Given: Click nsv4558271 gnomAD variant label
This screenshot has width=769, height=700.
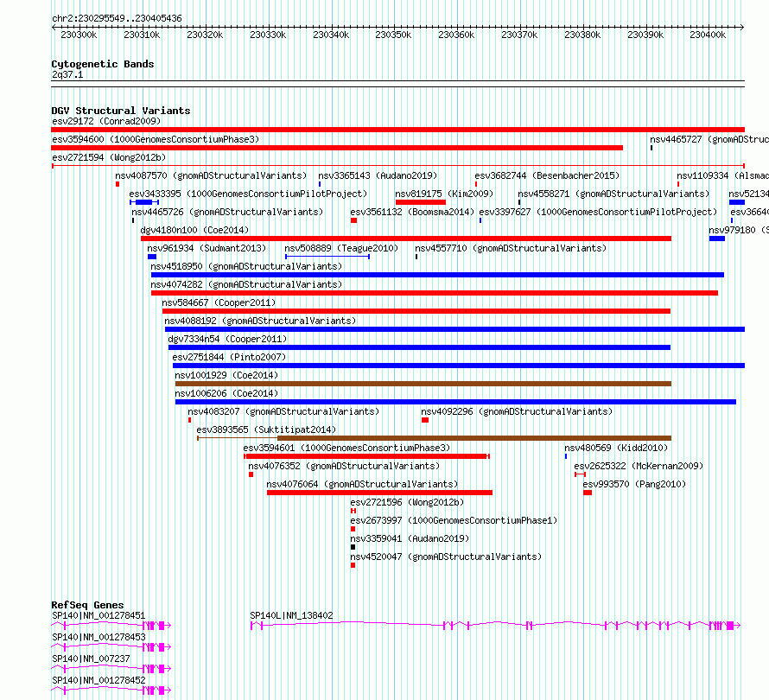Looking at the screenshot, I should [x=613, y=194].
